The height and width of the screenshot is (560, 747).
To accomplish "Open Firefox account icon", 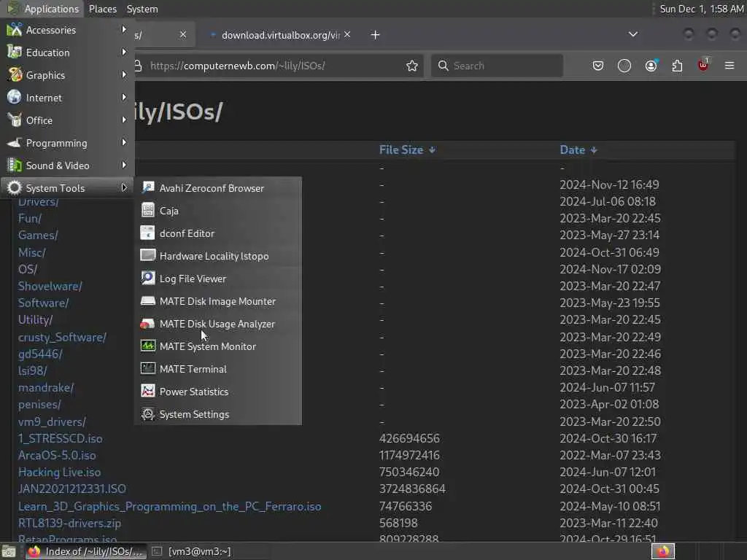I will pos(651,66).
